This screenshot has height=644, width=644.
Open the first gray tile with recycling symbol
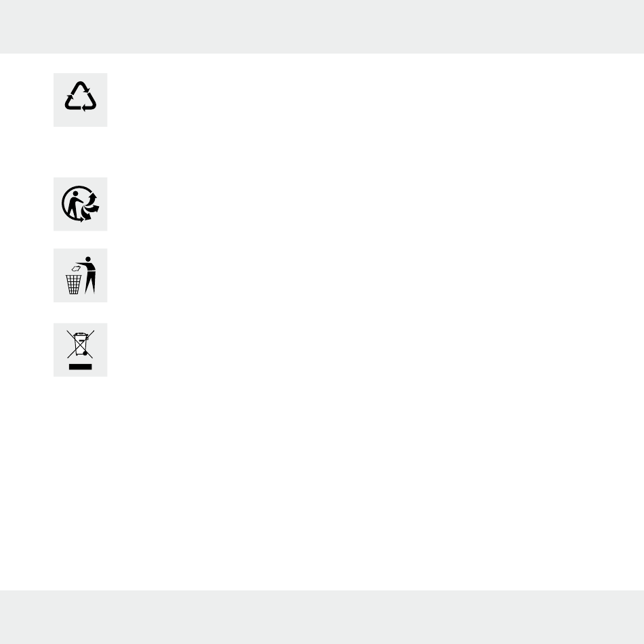tap(81, 100)
